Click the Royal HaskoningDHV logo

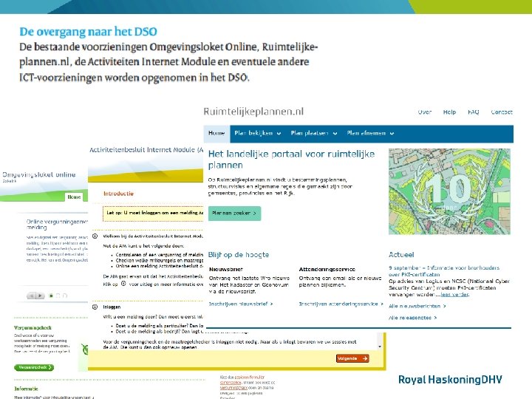click(450, 380)
